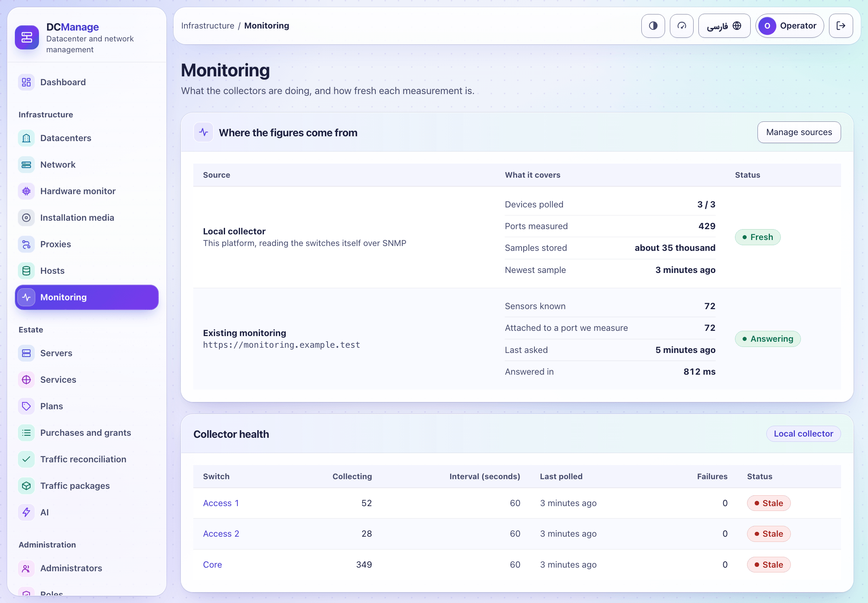Click the '812 ms' answered-in value
The width and height of the screenshot is (868, 603).
[x=700, y=372]
